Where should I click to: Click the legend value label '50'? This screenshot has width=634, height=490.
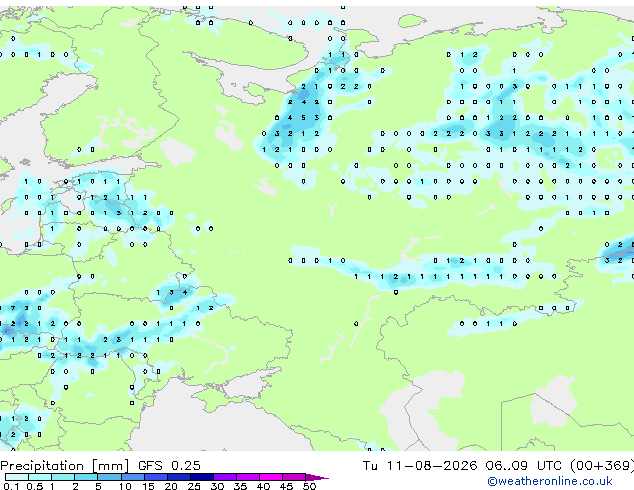click(x=309, y=486)
